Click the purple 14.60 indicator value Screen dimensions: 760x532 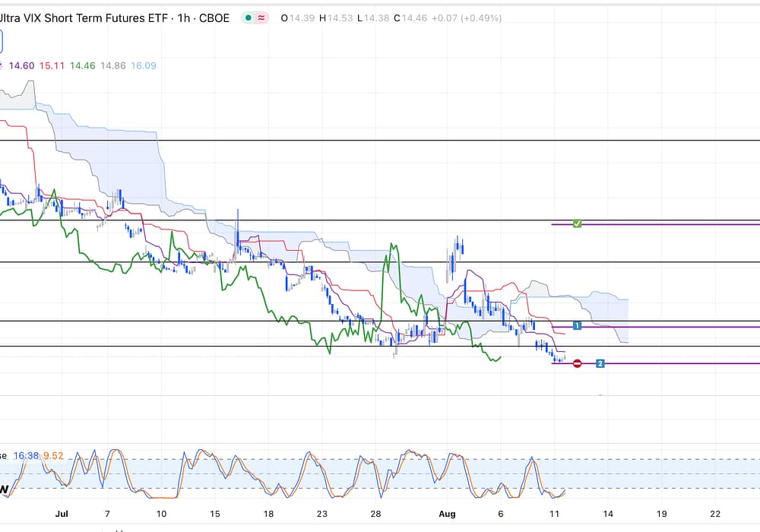21,66
